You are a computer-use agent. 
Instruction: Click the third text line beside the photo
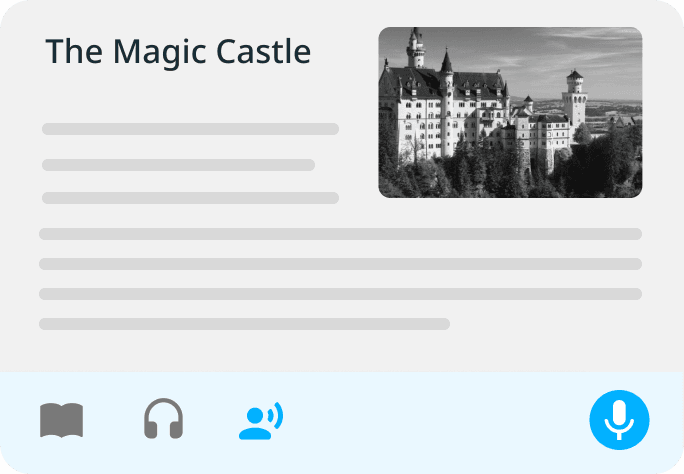(x=190, y=198)
